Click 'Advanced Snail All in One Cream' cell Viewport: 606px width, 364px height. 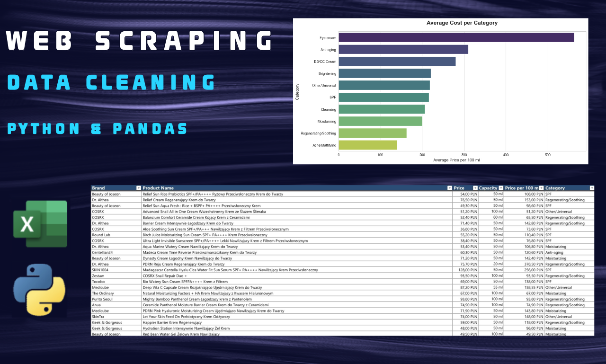[x=297, y=212]
